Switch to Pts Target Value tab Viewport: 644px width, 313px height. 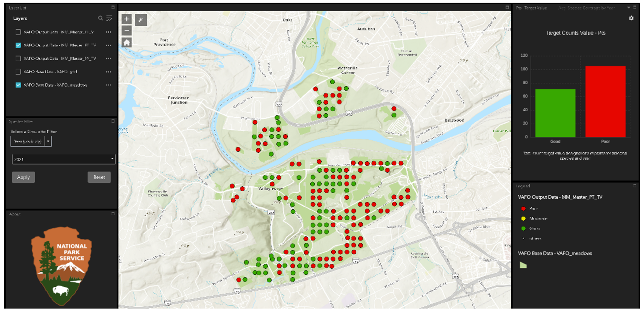531,8
